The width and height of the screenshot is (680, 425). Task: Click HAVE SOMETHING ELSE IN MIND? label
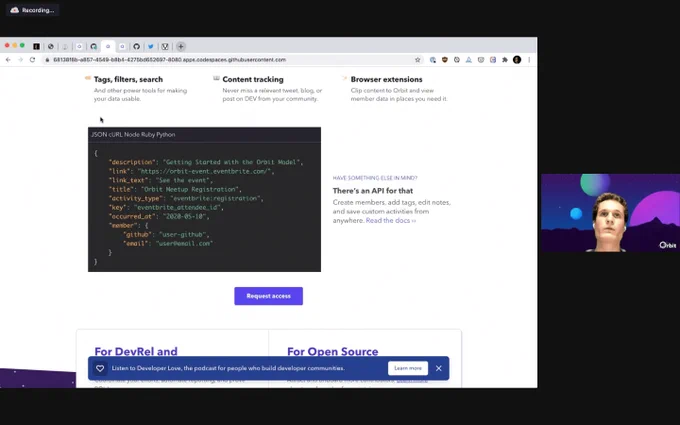click(375, 178)
